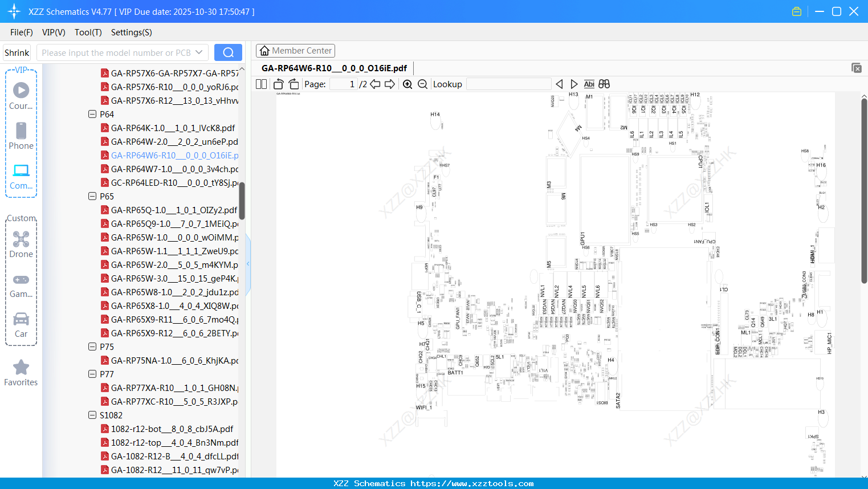This screenshot has height=489, width=868.
Task: Open the Courses sidebar icon
Action: pyautogui.click(x=21, y=95)
